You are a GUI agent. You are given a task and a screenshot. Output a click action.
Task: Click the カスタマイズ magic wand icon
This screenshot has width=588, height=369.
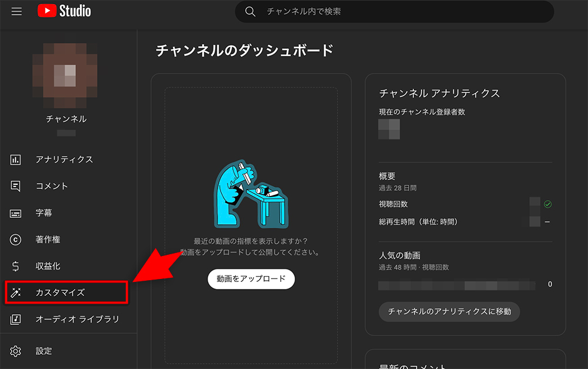click(x=15, y=292)
